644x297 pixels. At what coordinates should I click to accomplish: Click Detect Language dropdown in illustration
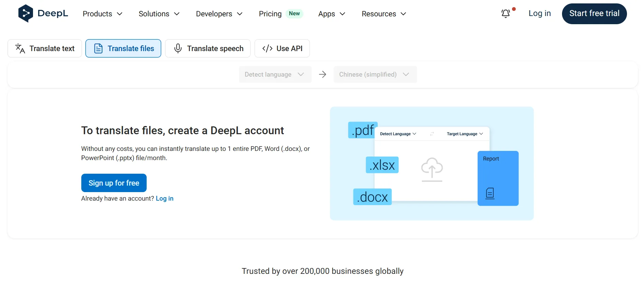(398, 134)
